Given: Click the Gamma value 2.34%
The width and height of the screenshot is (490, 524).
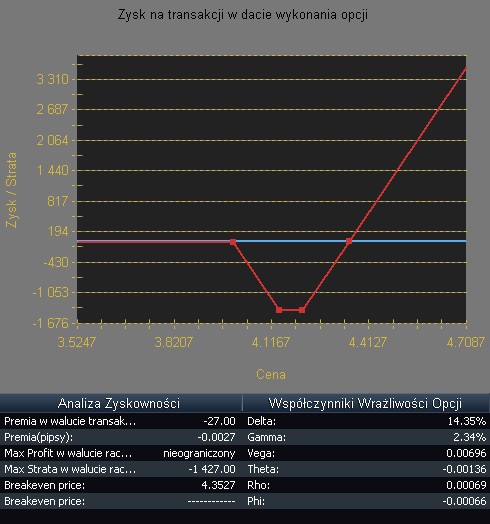Looking at the screenshot, I should pos(470,437).
